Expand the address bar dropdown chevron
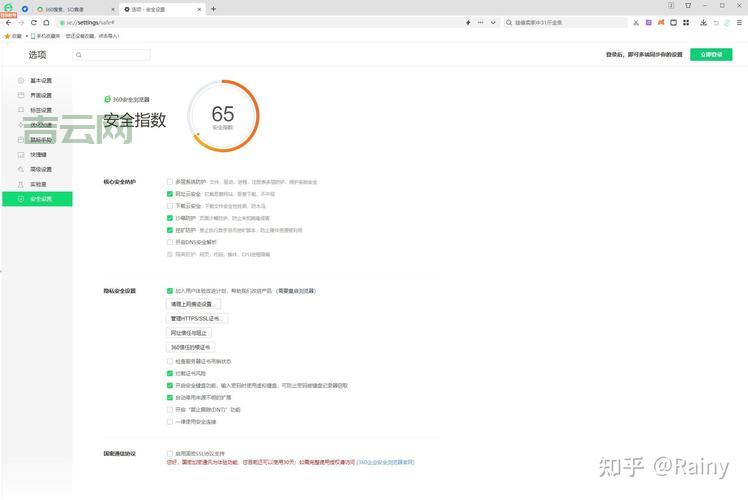This screenshot has width=748, height=500. [493, 22]
